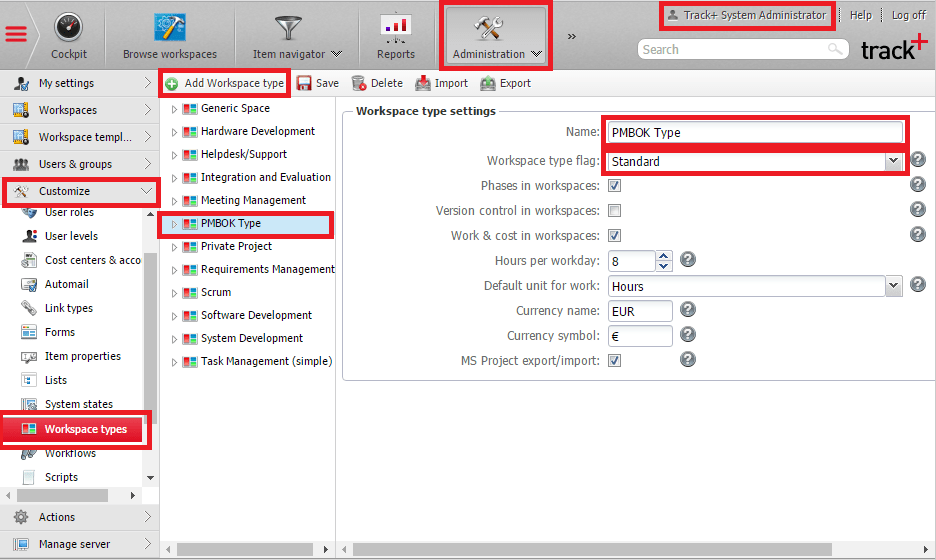Toggle MS Project export/import checkbox
Screen dimensions: 936x560
(x=614, y=361)
